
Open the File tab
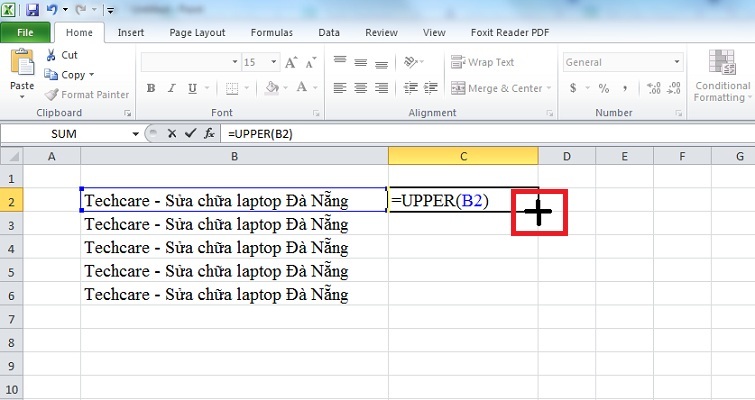[25, 32]
